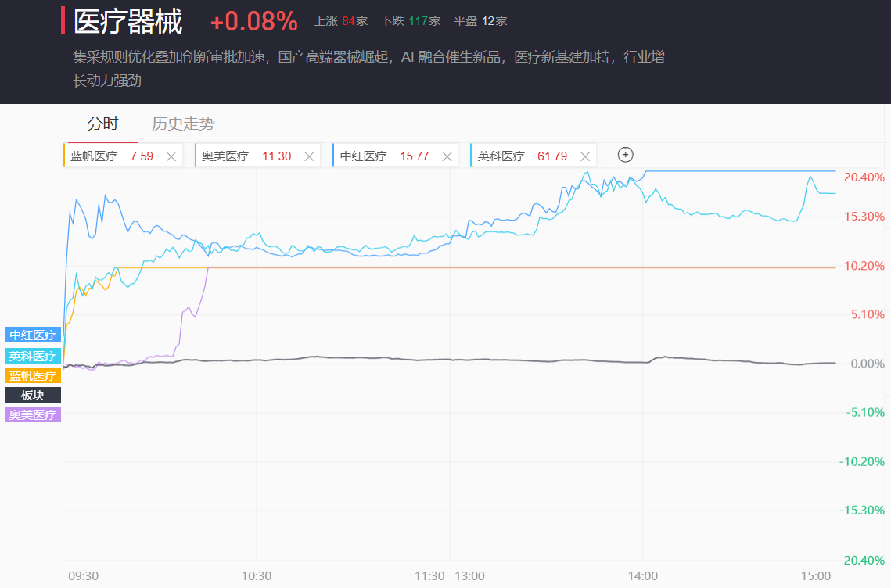Close the 中红医疗 comparison chip

coord(447,156)
